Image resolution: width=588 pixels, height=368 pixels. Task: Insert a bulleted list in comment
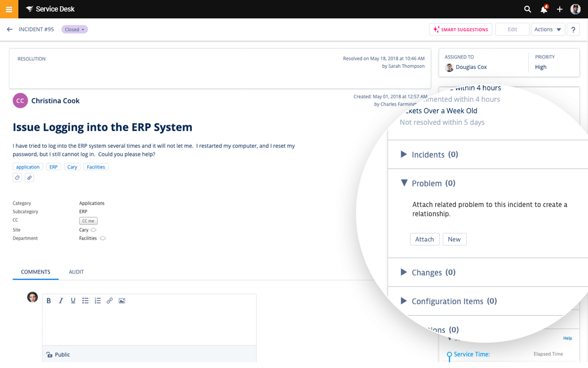click(x=86, y=301)
